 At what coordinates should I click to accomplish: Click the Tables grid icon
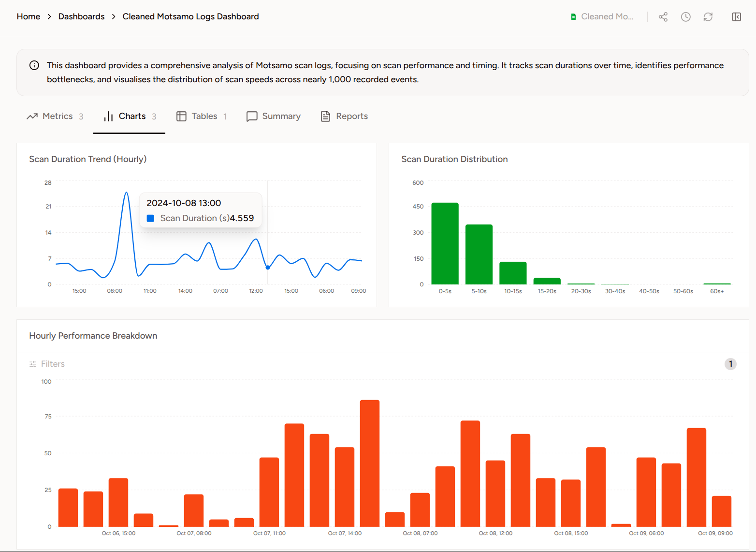[x=181, y=116]
